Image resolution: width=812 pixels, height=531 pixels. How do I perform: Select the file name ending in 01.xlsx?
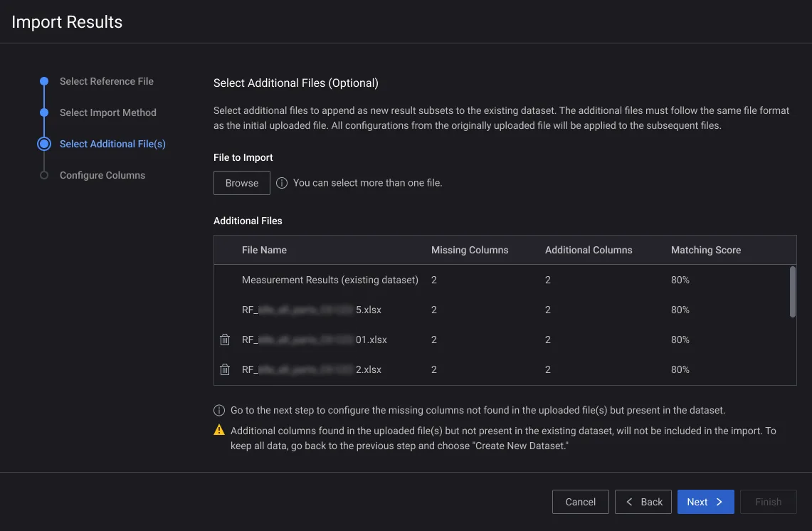click(x=315, y=340)
